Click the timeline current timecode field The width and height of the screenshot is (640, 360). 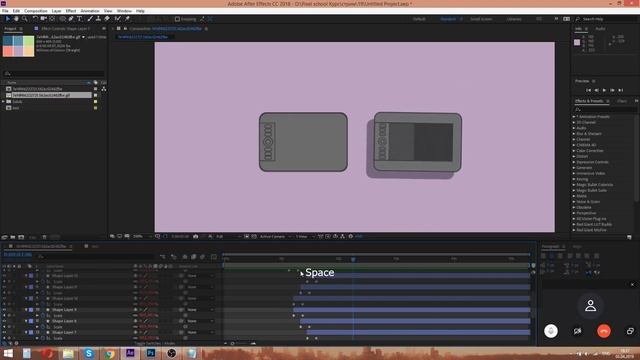click(18, 255)
